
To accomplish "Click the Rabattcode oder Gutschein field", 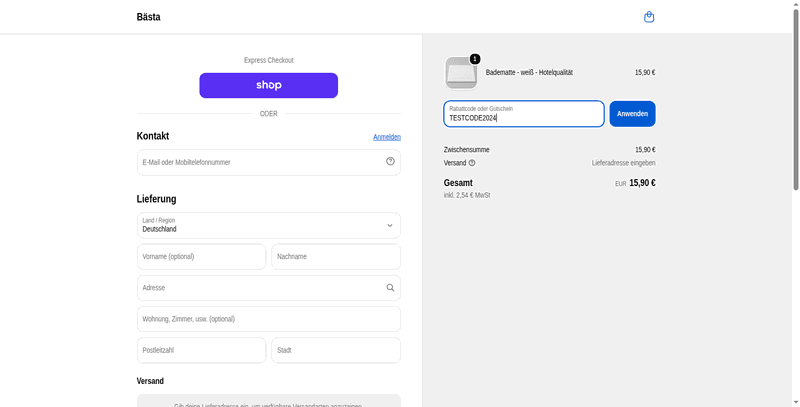I will click(524, 114).
